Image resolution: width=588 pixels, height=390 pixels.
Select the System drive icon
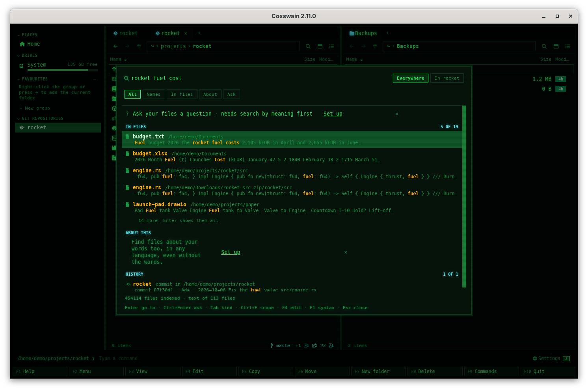pos(22,66)
